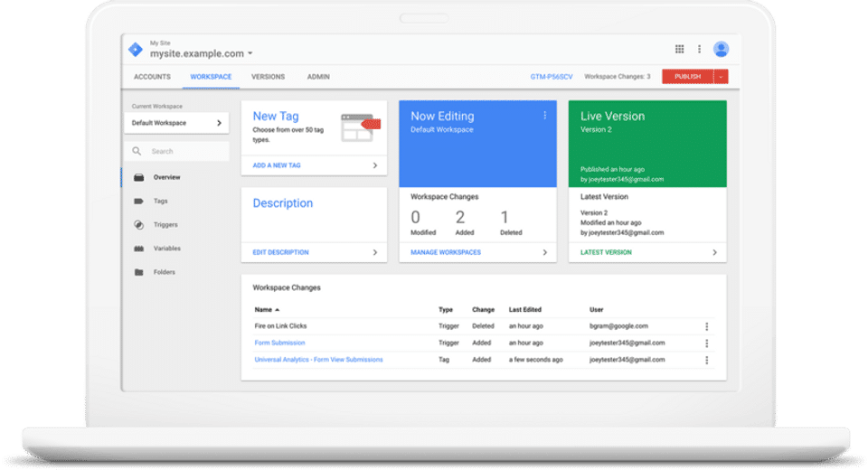Click the blue Now Editing card
Screen dimensions: 868x470
pos(477,144)
